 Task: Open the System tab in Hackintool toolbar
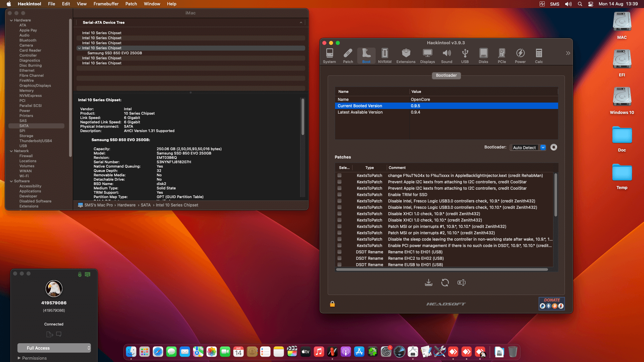pyautogui.click(x=329, y=56)
